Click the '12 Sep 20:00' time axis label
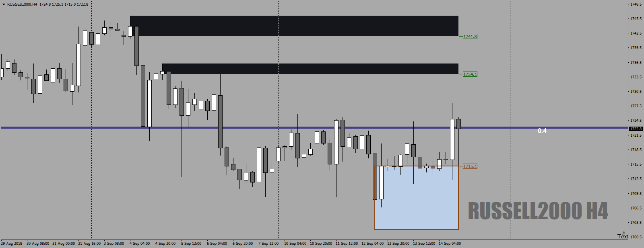The height and width of the screenshot is (248, 644). click(398, 244)
